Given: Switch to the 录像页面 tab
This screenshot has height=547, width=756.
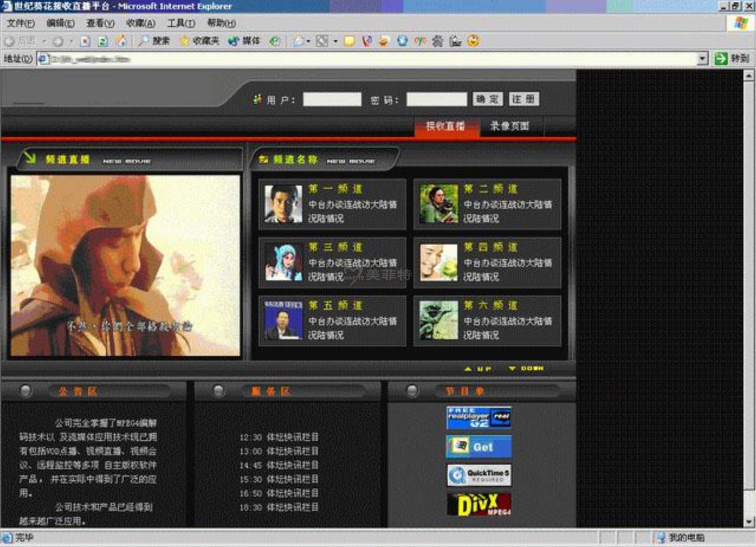Looking at the screenshot, I should point(509,126).
